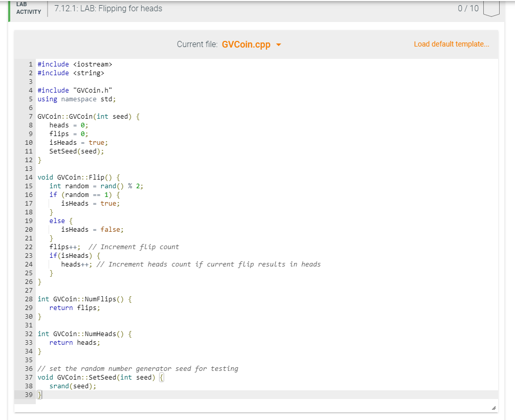Image resolution: width=515 pixels, height=420 pixels.
Task: Click the 'set the random number generator seed' comment
Action: click(x=137, y=368)
